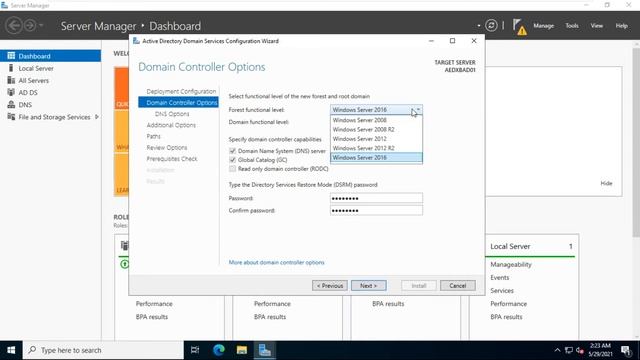Image resolution: width=640 pixels, height=360 pixels.
Task: Open Events in Local Server tile
Action: tap(500, 278)
